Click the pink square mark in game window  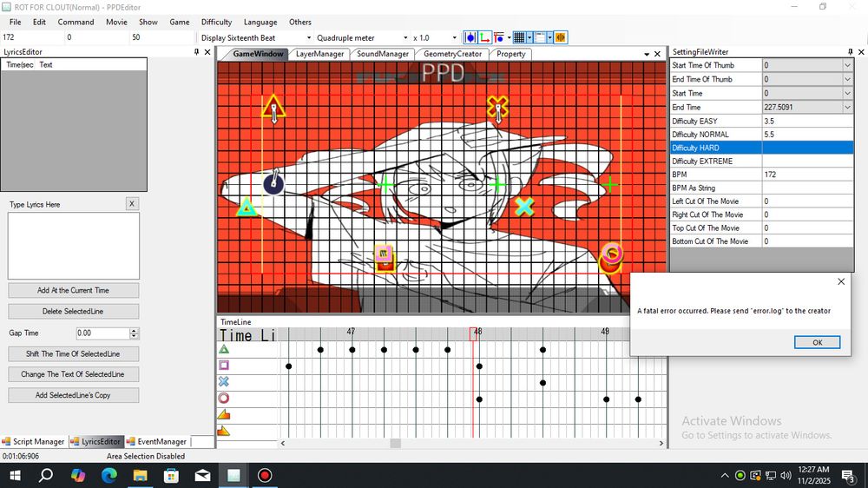(384, 254)
